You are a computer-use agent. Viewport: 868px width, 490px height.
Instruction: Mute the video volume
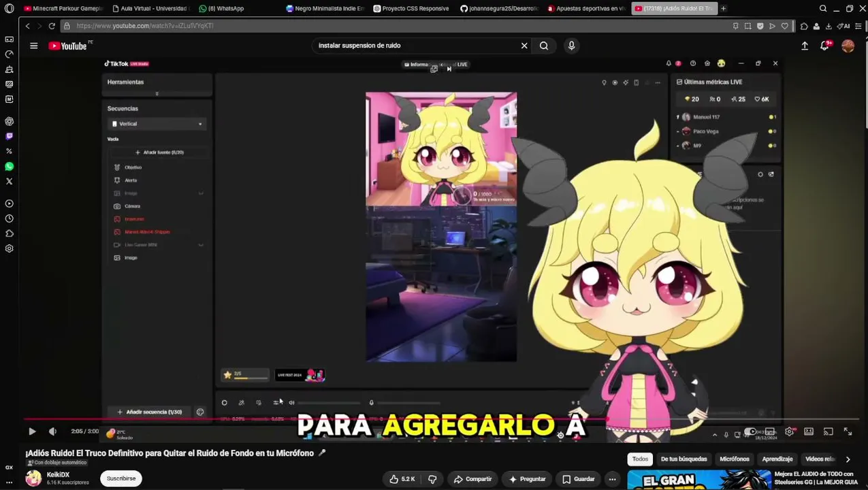coord(52,431)
